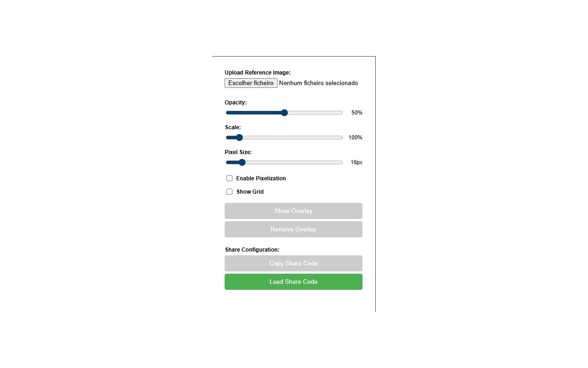This screenshot has height=368, width=588.
Task: Click the "Pixel Size:" label
Action: click(x=238, y=152)
